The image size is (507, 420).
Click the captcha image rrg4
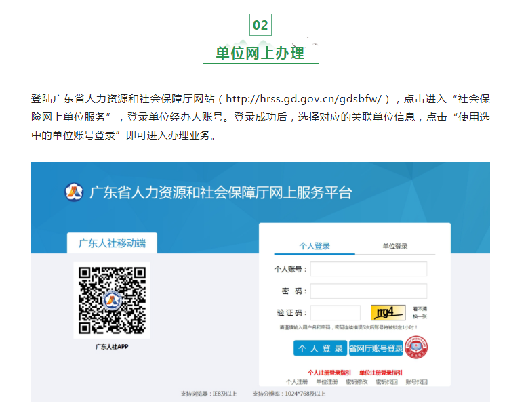point(388,313)
